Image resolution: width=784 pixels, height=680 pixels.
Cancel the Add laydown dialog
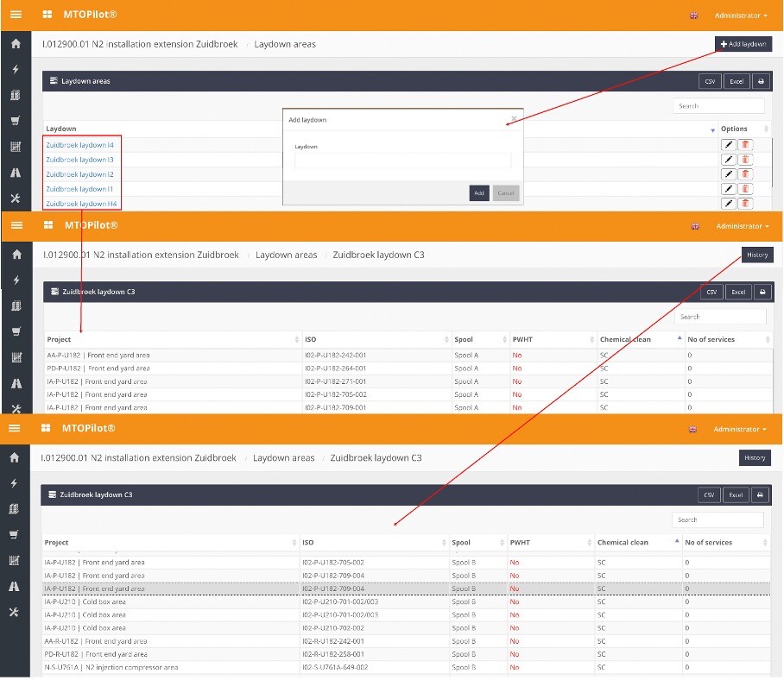506,193
